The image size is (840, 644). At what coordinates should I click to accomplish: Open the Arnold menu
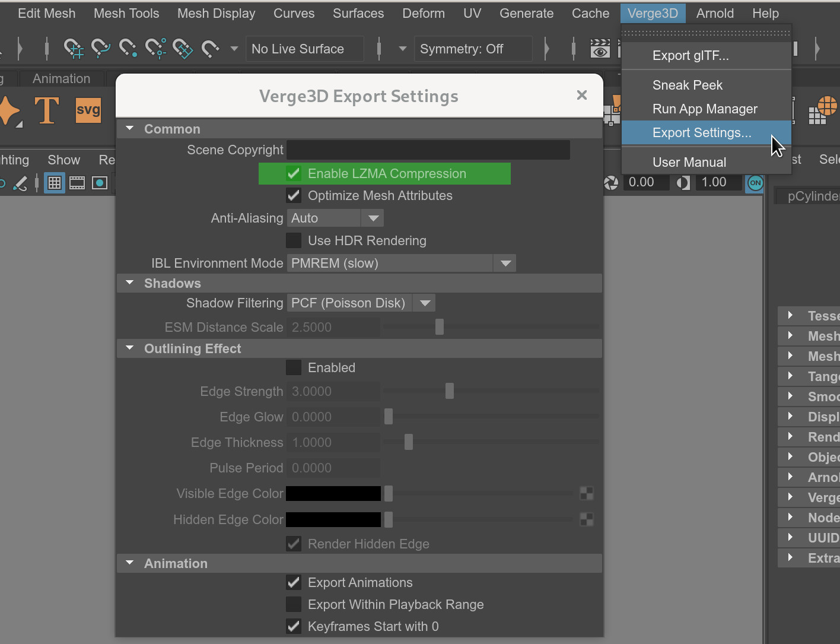pyautogui.click(x=715, y=13)
